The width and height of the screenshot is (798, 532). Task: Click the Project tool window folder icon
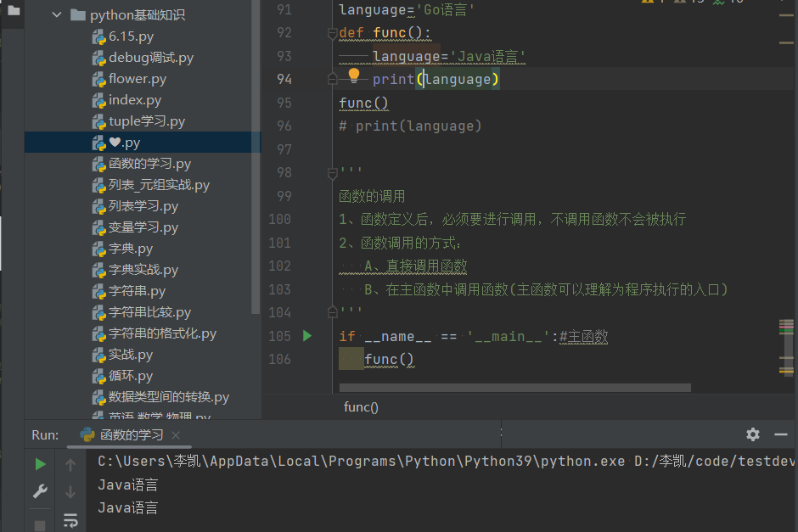14,10
